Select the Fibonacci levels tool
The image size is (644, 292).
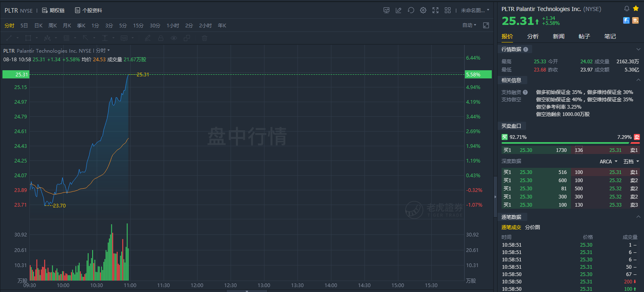tap(67, 38)
